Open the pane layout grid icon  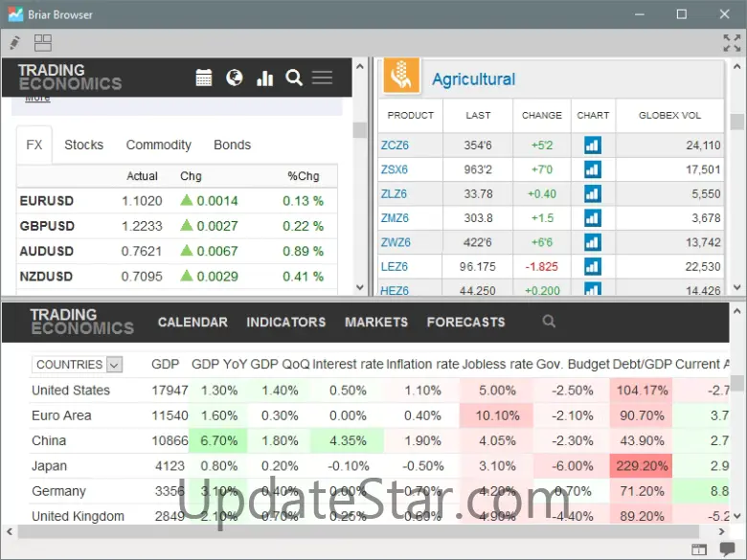[43, 43]
